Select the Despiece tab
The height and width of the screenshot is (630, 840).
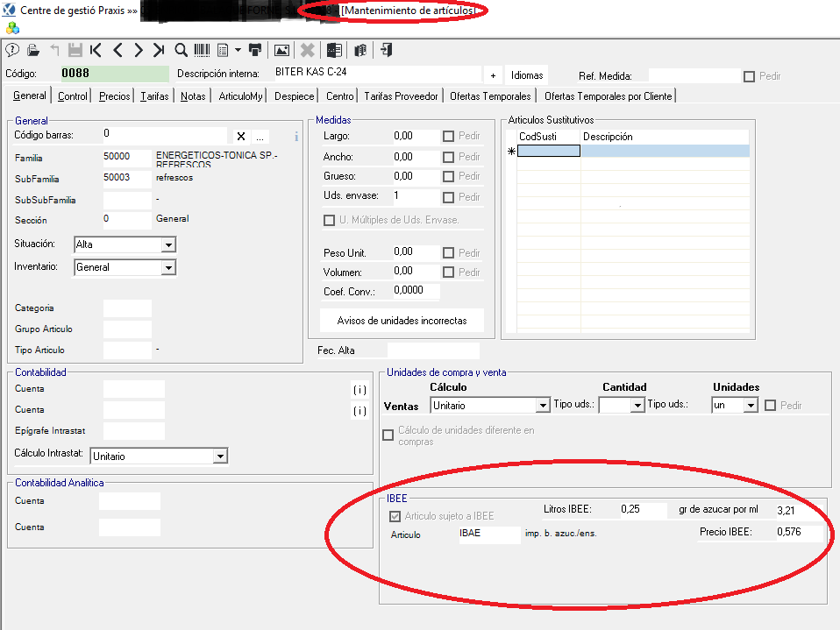(x=294, y=96)
